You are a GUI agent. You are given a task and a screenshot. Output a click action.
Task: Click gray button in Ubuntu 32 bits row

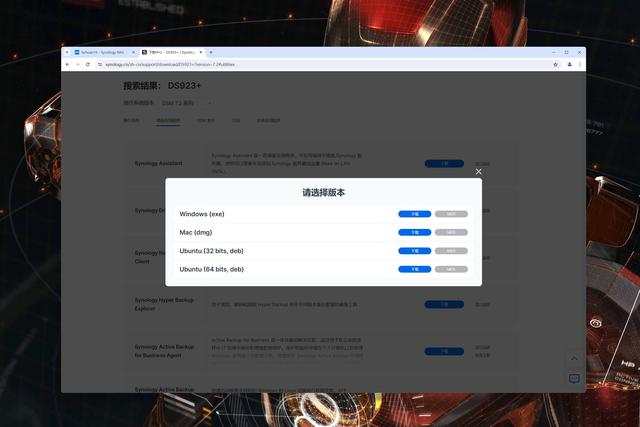pyautogui.click(x=451, y=251)
